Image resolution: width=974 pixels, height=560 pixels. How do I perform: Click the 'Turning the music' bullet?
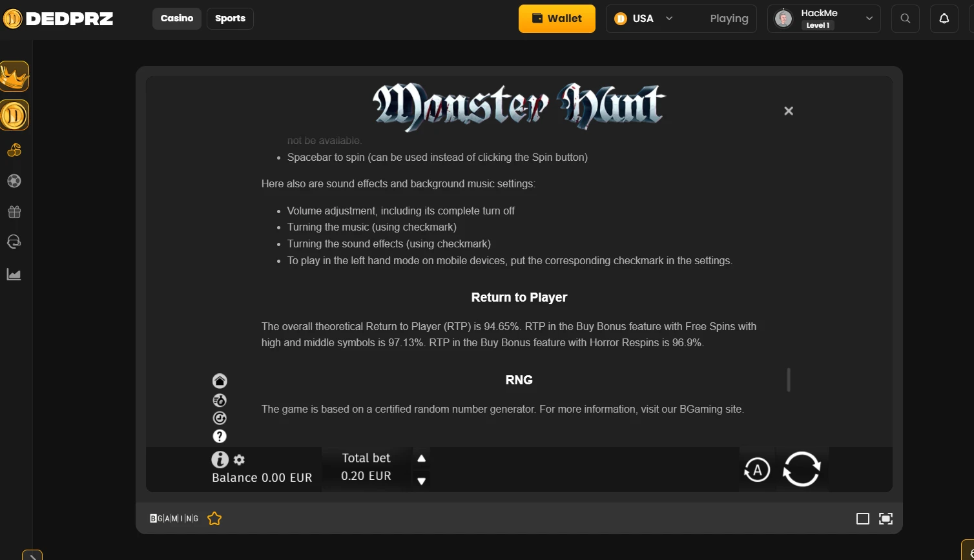pyautogui.click(x=372, y=227)
